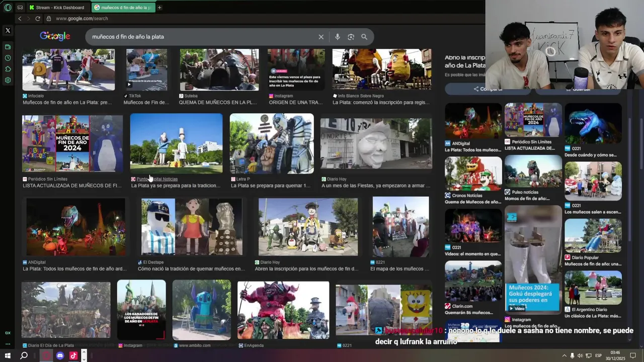
Task: Click the Punto Digital Noticias source link
Action: coord(157,179)
